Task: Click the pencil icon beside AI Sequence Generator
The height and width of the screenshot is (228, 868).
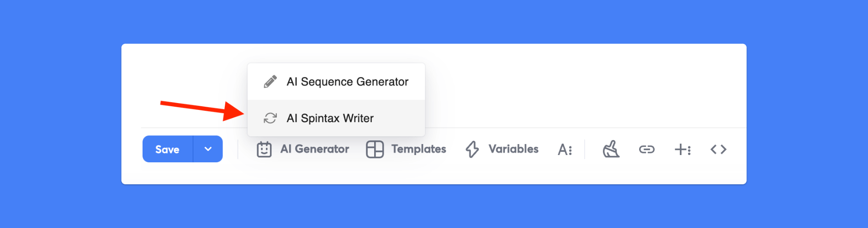Action: click(x=270, y=82)
